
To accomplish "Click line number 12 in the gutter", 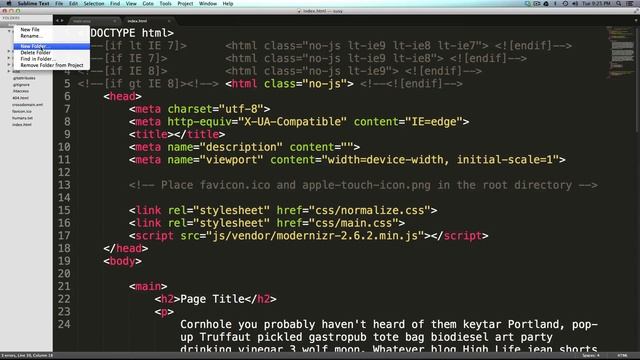I will [64, 172].
